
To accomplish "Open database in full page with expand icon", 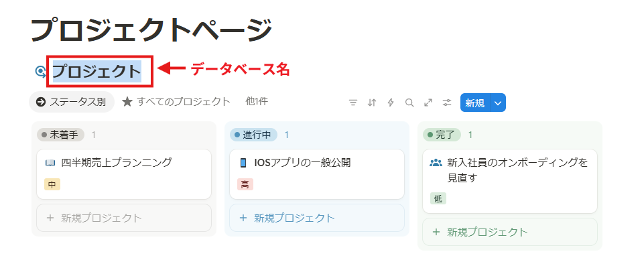I will coord(428,103).
